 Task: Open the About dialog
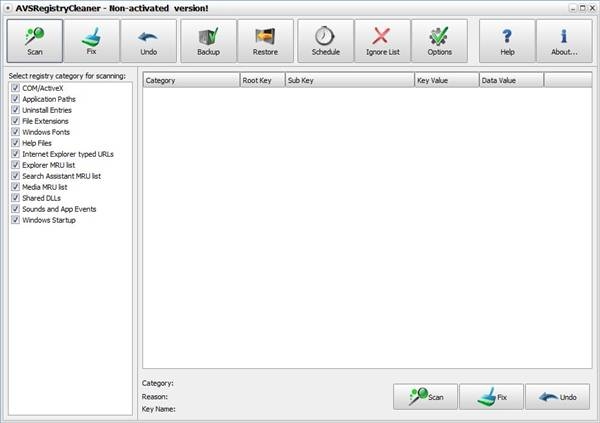[x=564, y=41]
